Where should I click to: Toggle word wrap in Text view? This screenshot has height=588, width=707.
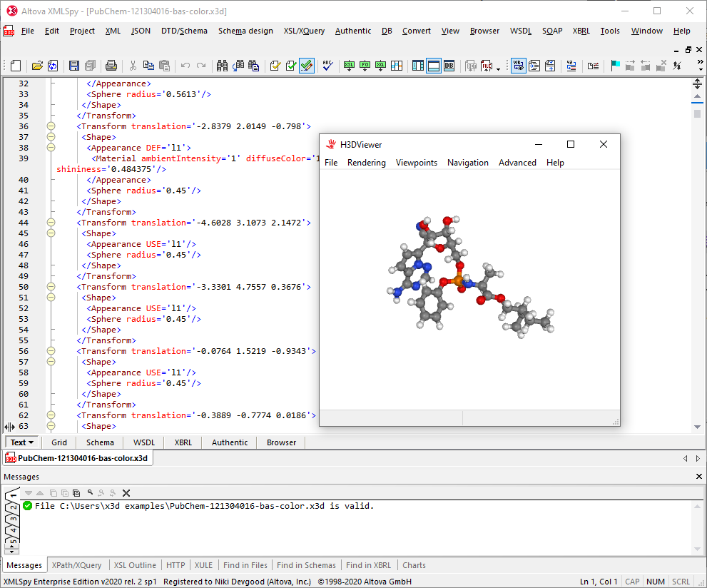coord(519,65)
